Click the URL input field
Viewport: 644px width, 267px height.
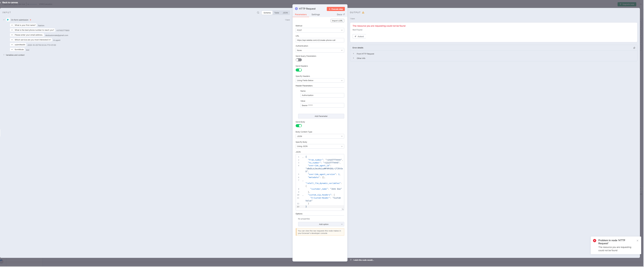pyautogui.click(x=319, y=40)
